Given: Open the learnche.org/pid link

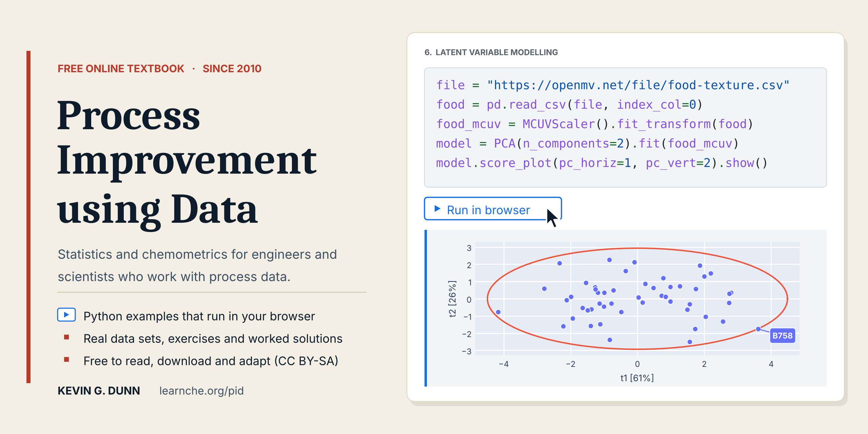Looking at the screenshot, I should coord(201,391).
